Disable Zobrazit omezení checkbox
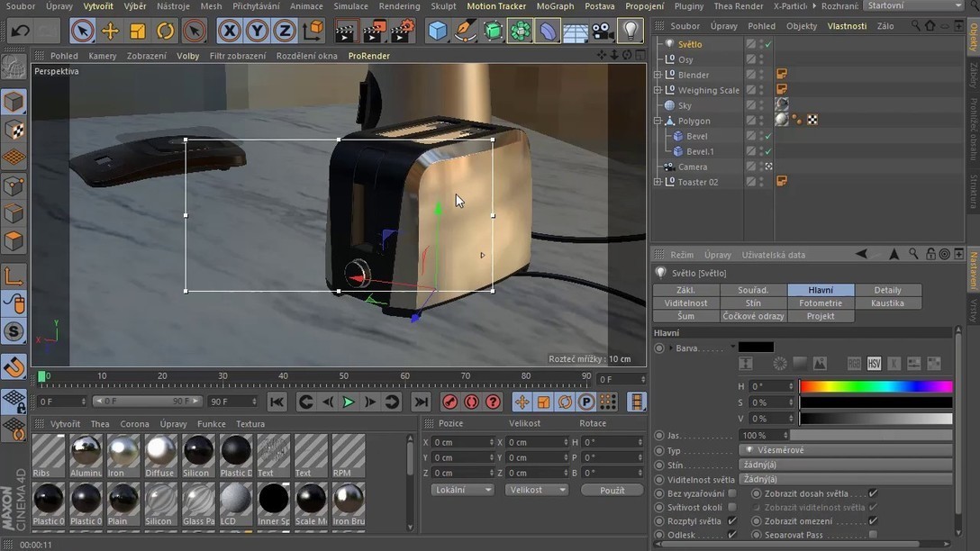 [873, 521]
